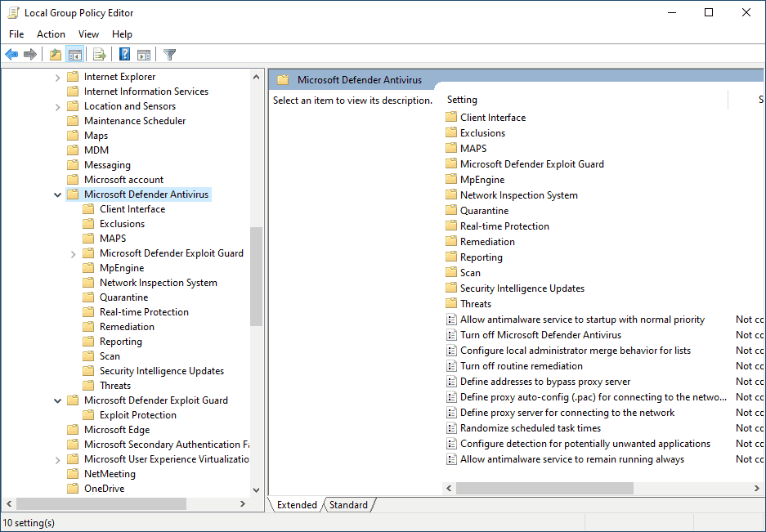Switch to the Extended tab
Viewport: 766px width, 532px height.
297,505
